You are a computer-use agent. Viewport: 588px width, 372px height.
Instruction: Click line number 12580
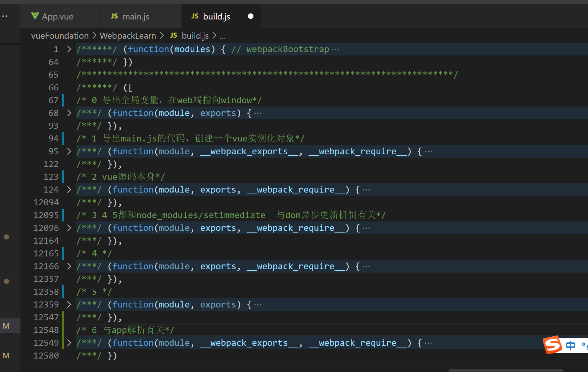click(46, 356)
